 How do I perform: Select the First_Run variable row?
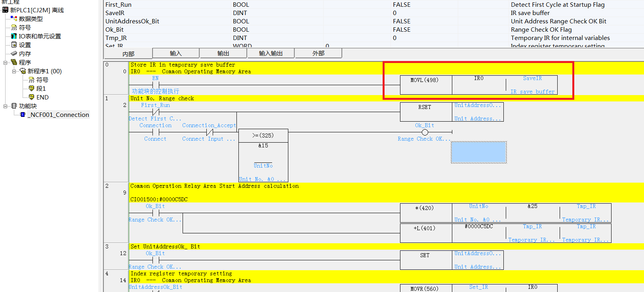(118, 5)
